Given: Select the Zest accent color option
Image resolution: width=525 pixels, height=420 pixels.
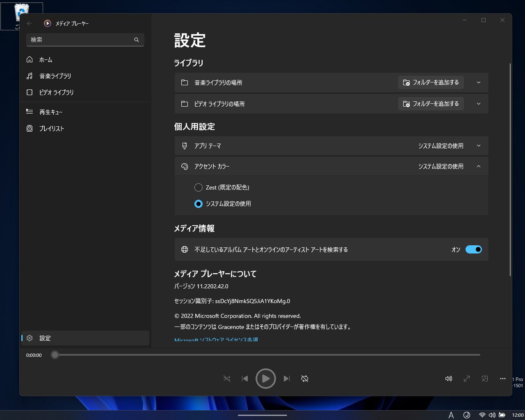Looking at the screenshot, I should click(x=198, y=187).
